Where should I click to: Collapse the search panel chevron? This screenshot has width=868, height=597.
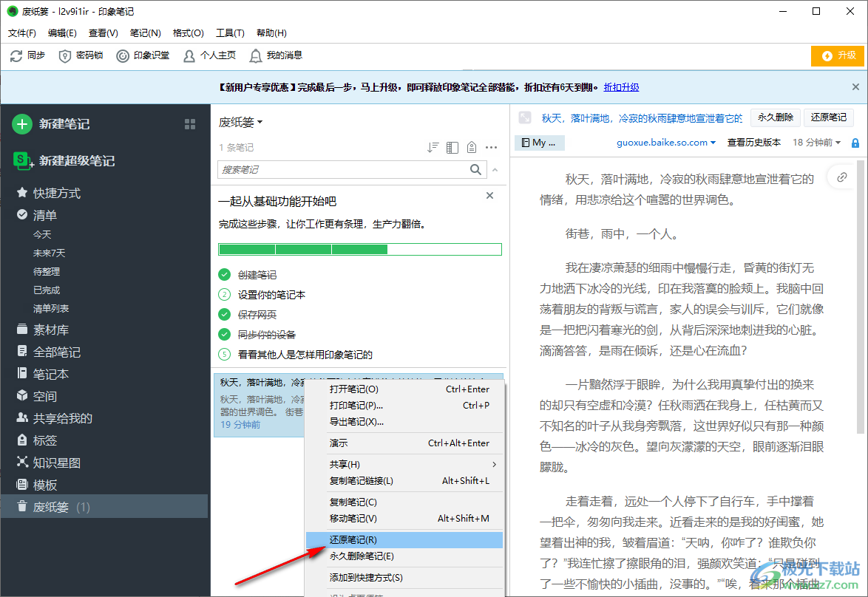495,169
